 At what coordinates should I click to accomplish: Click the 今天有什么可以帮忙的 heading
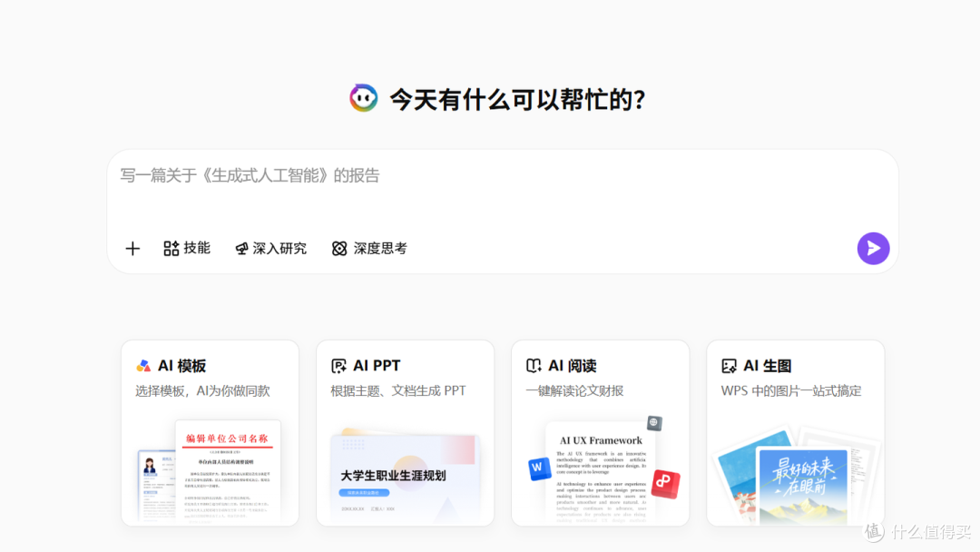517,99
